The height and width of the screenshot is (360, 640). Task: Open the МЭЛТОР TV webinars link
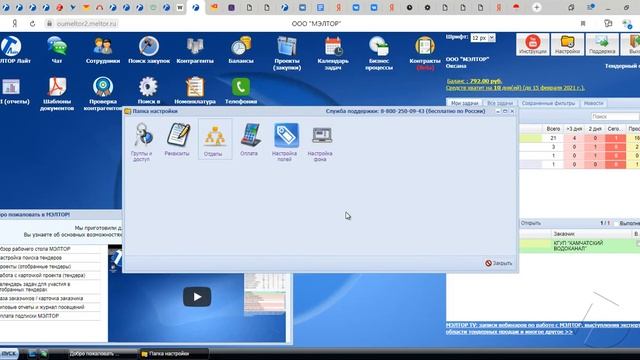543,329
